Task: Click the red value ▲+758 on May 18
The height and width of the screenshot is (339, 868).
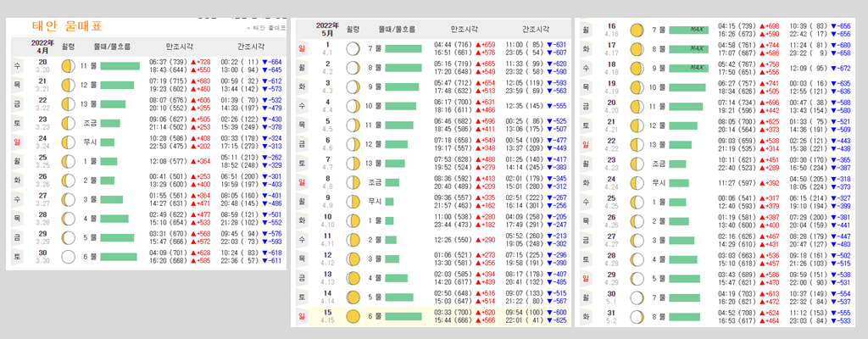Action: (x=770, y=64)
